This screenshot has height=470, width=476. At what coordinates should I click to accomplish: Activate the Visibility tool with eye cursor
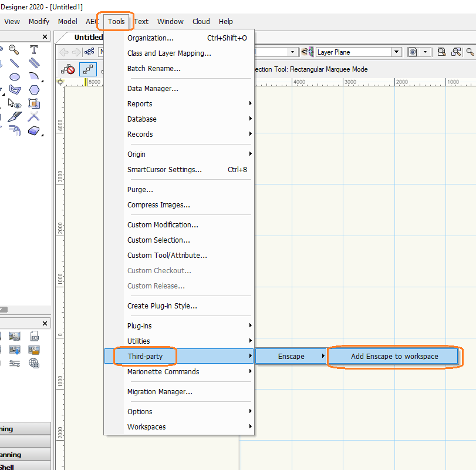14,103
